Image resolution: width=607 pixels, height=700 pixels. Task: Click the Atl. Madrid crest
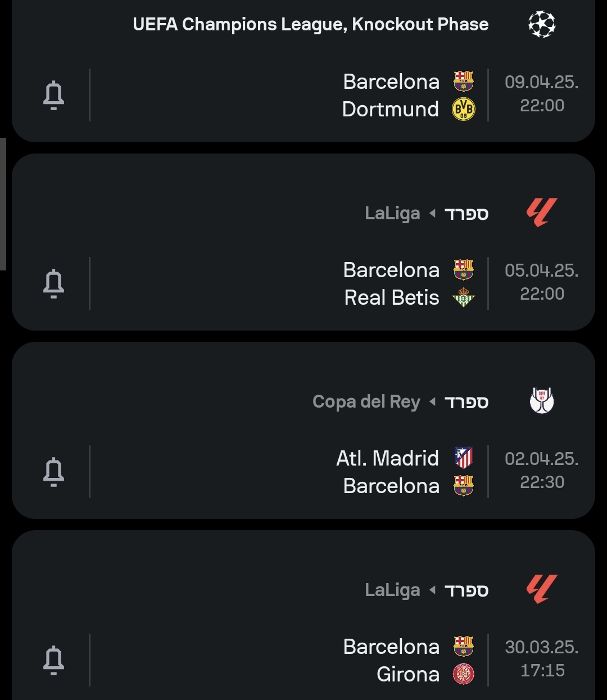pos(464,458)
